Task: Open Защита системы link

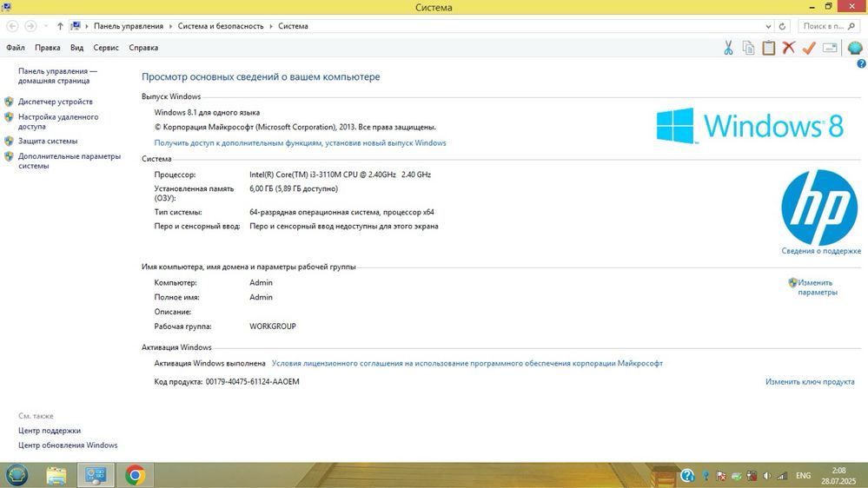Action: tap(48, 141)
